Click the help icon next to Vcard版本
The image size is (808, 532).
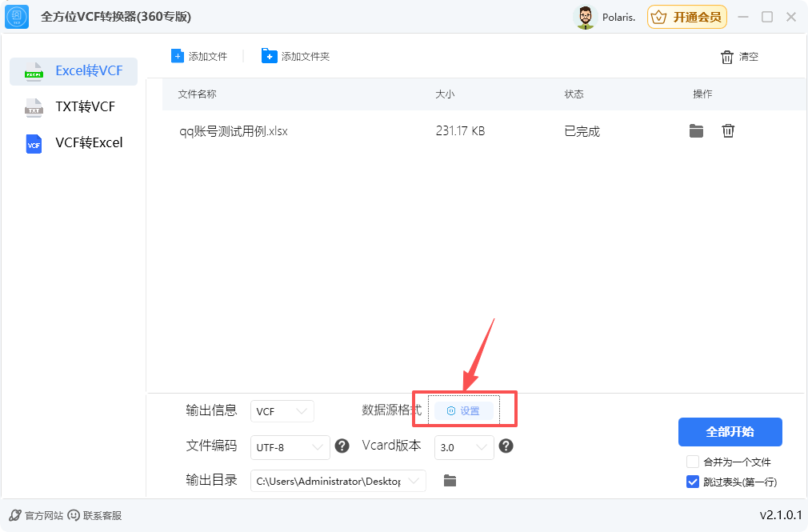(x=506, y=446)
